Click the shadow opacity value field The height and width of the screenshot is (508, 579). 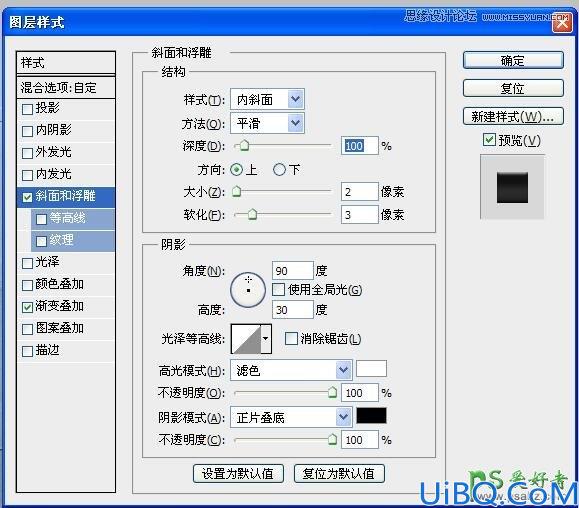[x=360, y=440]
